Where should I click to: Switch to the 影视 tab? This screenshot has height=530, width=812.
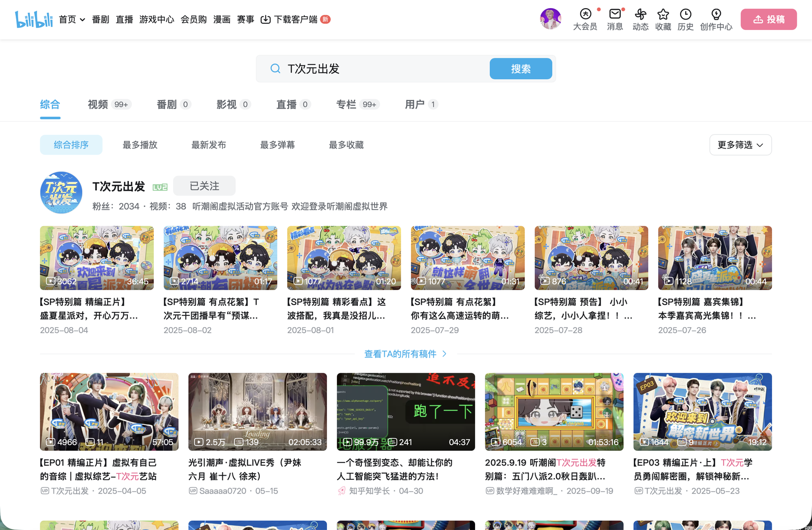(x=233, y=104)
